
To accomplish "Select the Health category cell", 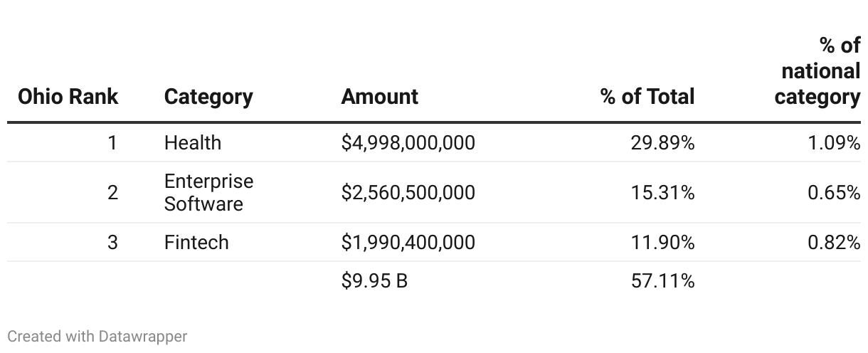I will [x=193, y=143].
